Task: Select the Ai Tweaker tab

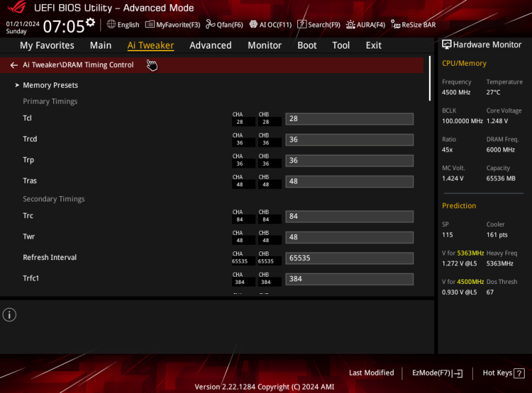Action: 151,45
